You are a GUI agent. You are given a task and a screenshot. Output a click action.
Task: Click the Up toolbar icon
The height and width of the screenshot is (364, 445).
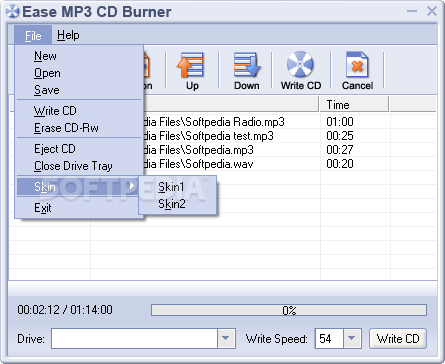[191, 65]
